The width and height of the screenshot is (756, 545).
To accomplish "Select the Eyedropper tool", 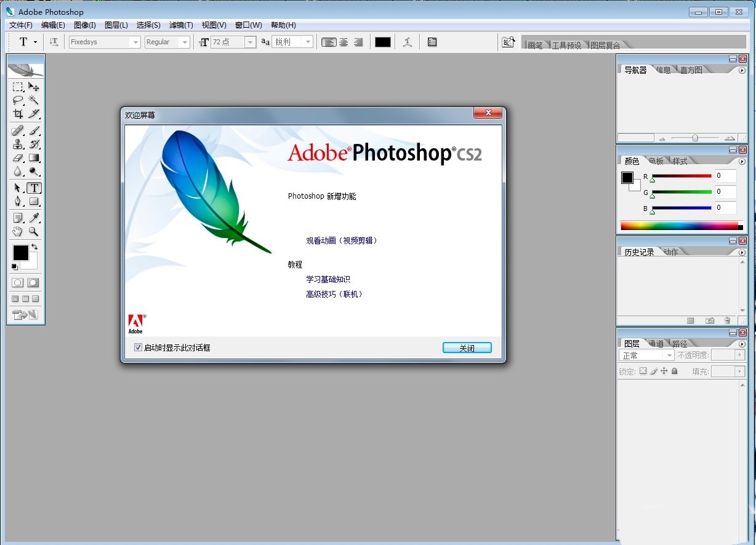I will click(x=34, y=217).
